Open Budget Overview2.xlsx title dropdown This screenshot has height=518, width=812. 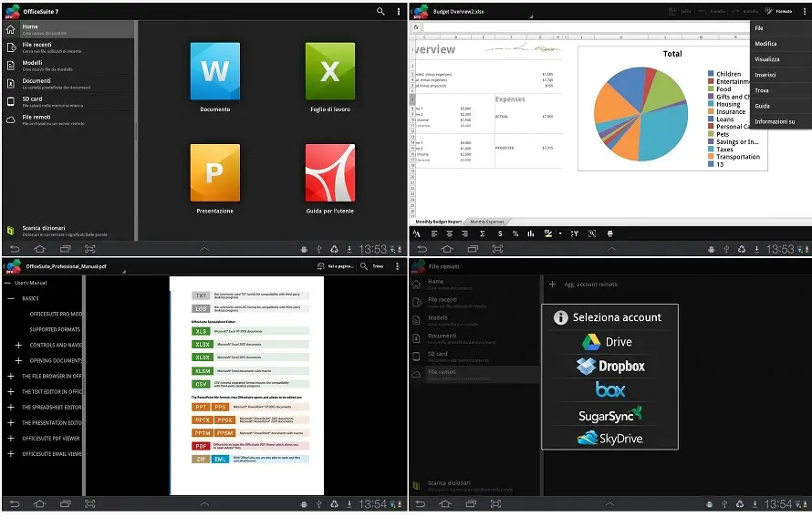click(x=482, y=11)
